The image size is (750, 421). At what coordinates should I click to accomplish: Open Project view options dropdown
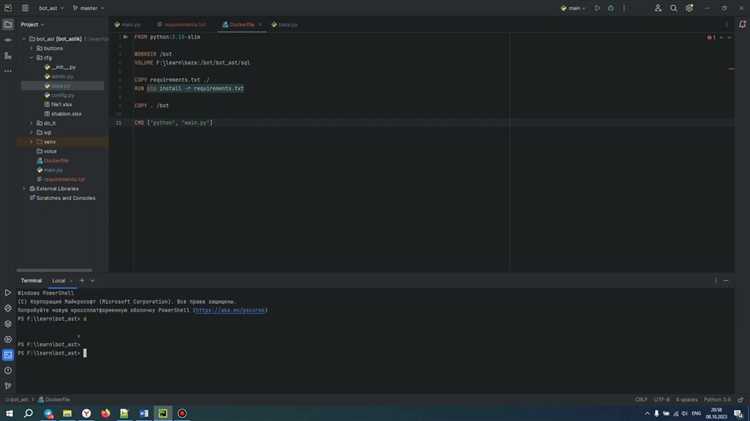pos(32,24)
